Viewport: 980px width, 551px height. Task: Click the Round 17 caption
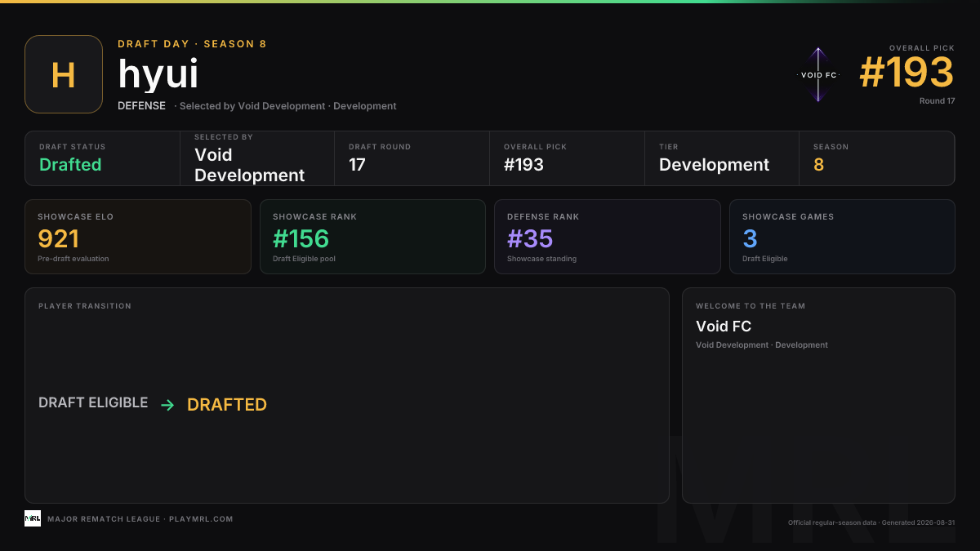coord(937,101)
